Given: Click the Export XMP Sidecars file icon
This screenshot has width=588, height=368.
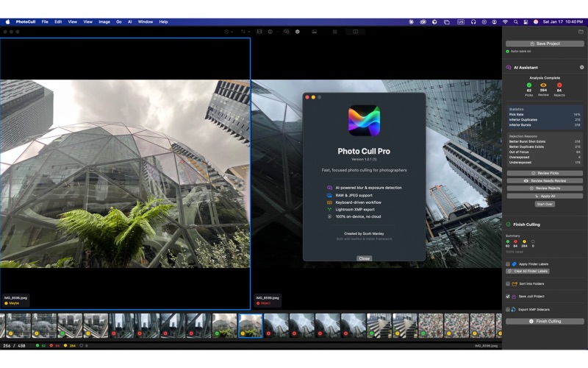Looking at the screenshot, I should 513,309.
